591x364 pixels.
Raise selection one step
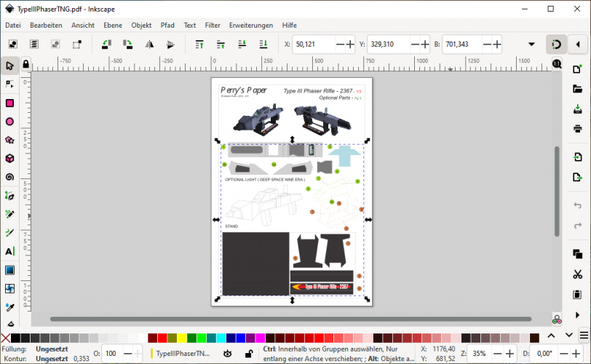click(x=221, y=44)
